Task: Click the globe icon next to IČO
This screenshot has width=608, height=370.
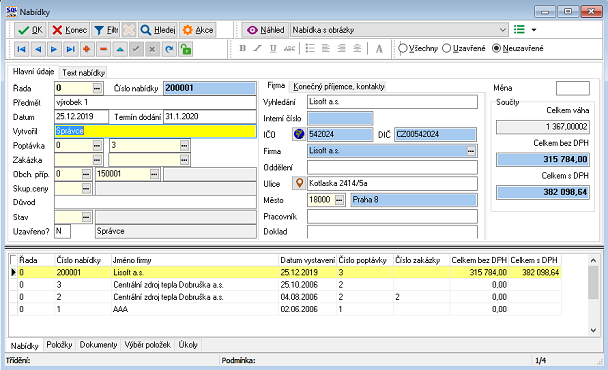Action: (299, 134)
